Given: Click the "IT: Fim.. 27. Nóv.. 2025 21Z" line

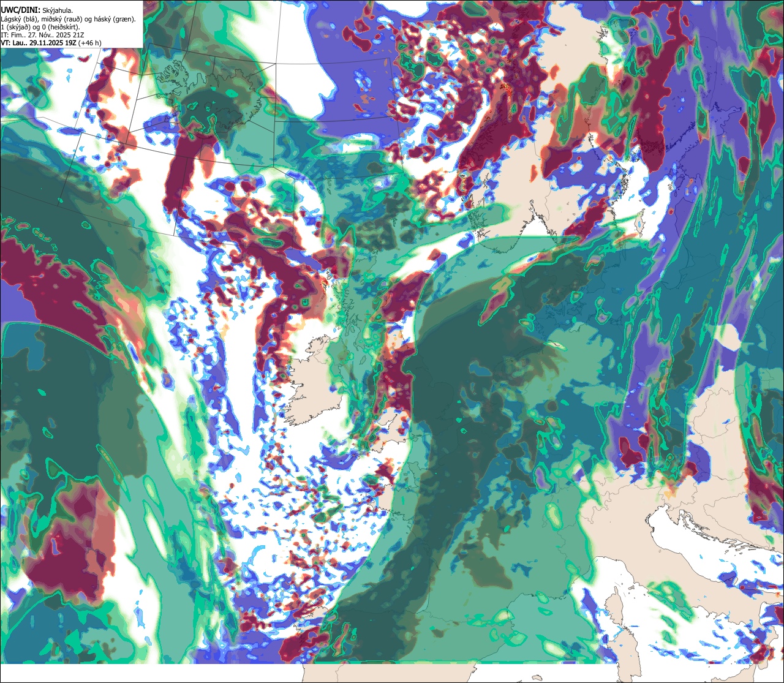Looking at the screenshot, I should point(42,35).
